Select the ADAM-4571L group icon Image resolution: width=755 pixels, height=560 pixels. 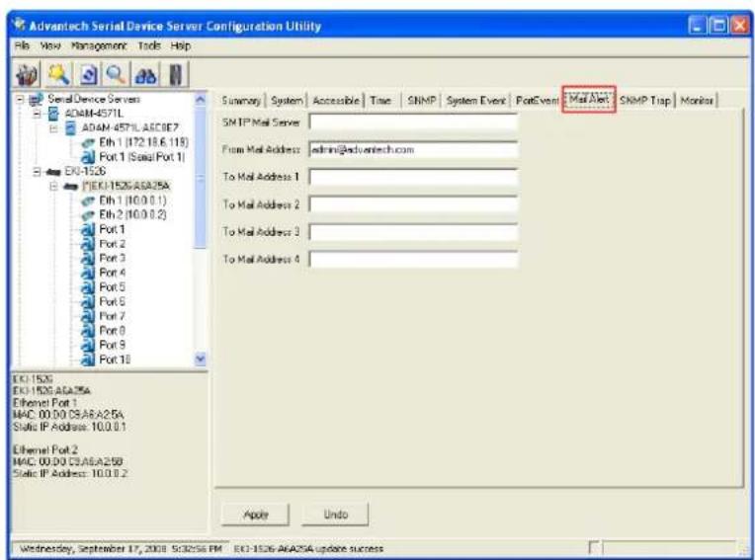(53, 114)
